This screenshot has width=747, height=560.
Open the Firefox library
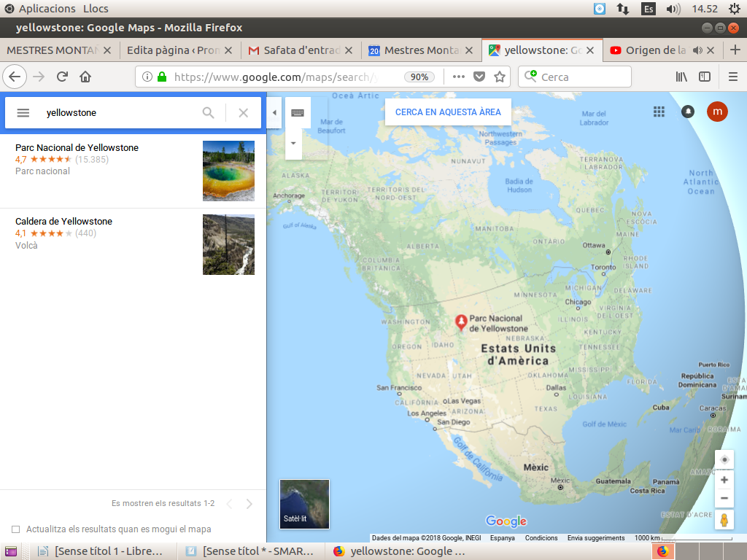coord(681,77)
